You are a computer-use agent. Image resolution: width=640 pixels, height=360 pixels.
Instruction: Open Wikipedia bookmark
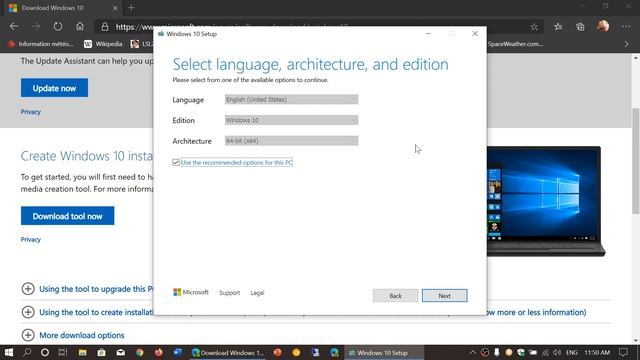[x=103, y=44]
